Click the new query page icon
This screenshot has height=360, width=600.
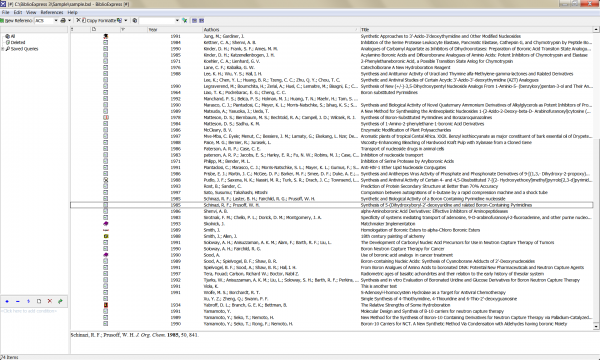coord(39,301)
